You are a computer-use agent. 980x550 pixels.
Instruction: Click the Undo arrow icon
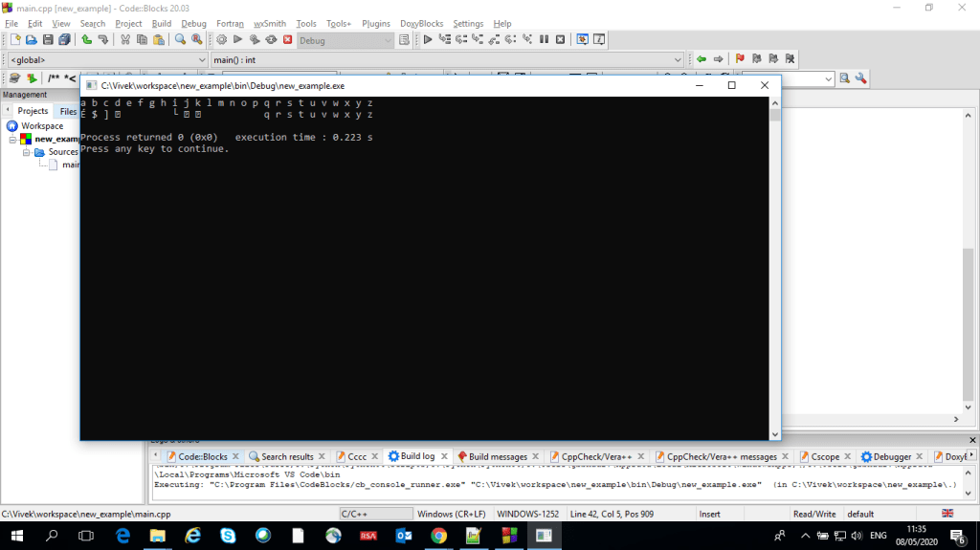point(87,40)
